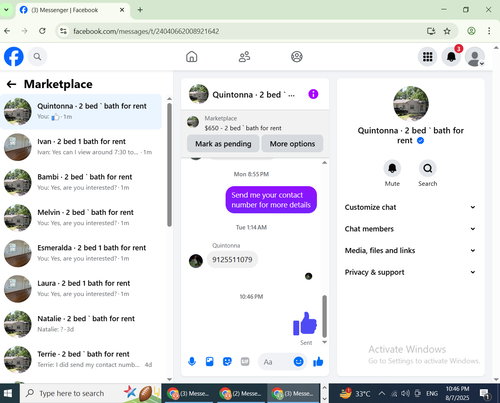Open Natalie 2 bed bath conversation
Viewport: 500px width, 403px height.
81,324
